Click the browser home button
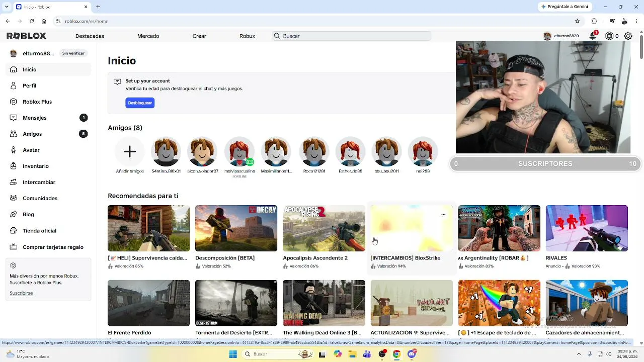The height and width of the screenshot is (362, 644). [44, 21]
